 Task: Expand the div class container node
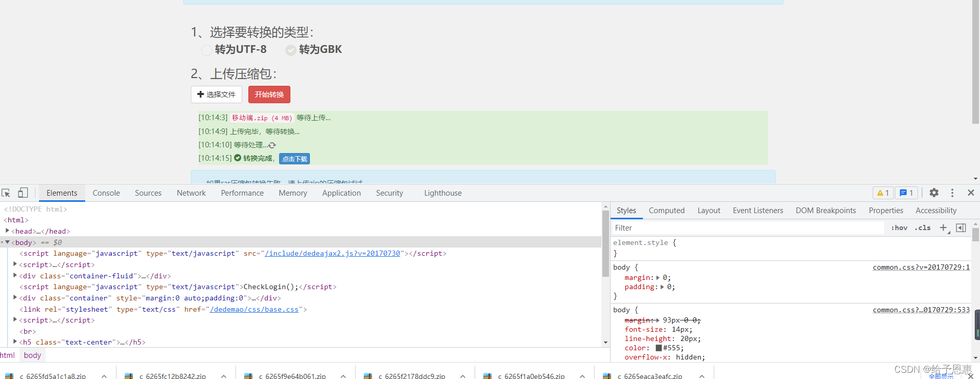click(15, 298)
